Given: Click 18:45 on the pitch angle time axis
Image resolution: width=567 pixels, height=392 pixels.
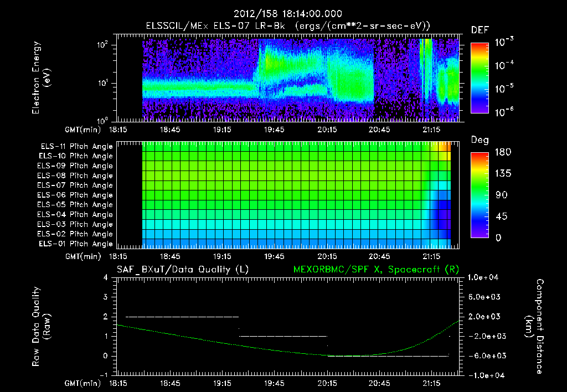Looking at the screenshot, I should 170,256.
